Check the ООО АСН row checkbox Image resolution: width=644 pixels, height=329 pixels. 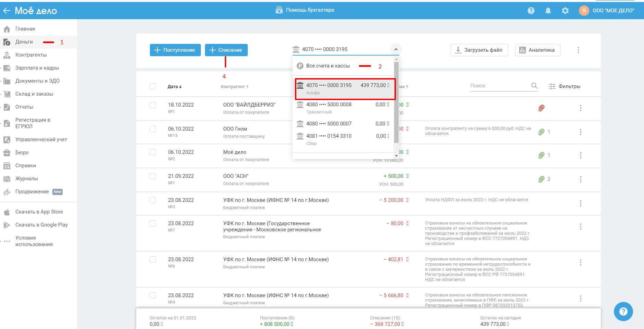pos(153,176)
